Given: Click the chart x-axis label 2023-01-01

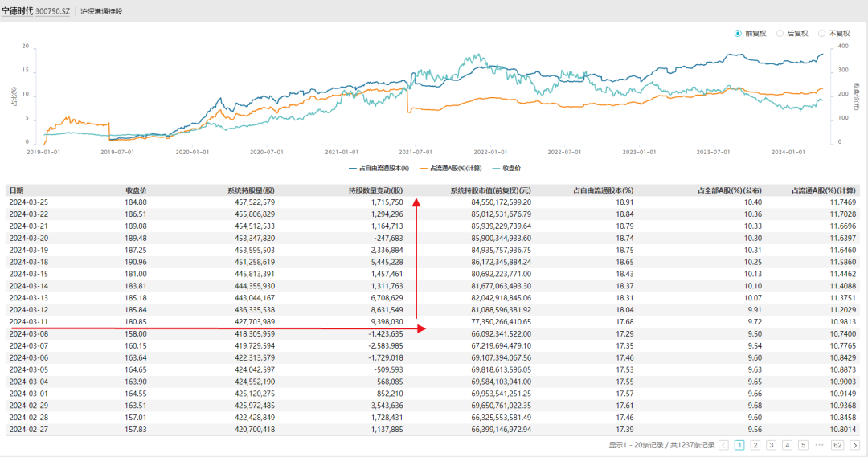Looking at the screenshot, I should 639,152.
